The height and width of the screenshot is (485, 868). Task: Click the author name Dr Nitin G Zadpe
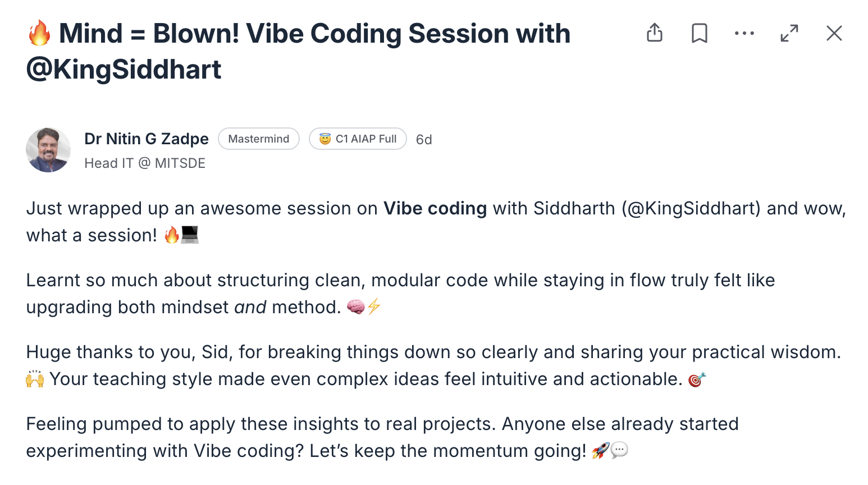147,139
